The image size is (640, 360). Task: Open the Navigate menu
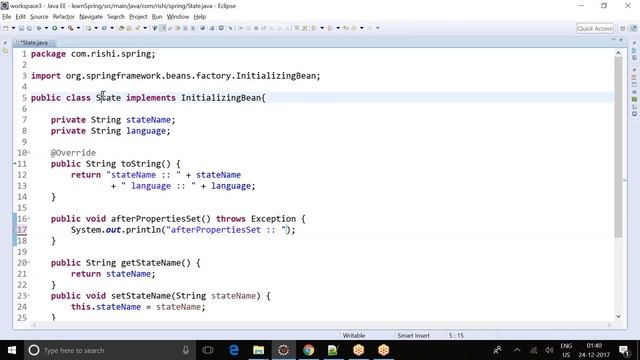[91, 17]
